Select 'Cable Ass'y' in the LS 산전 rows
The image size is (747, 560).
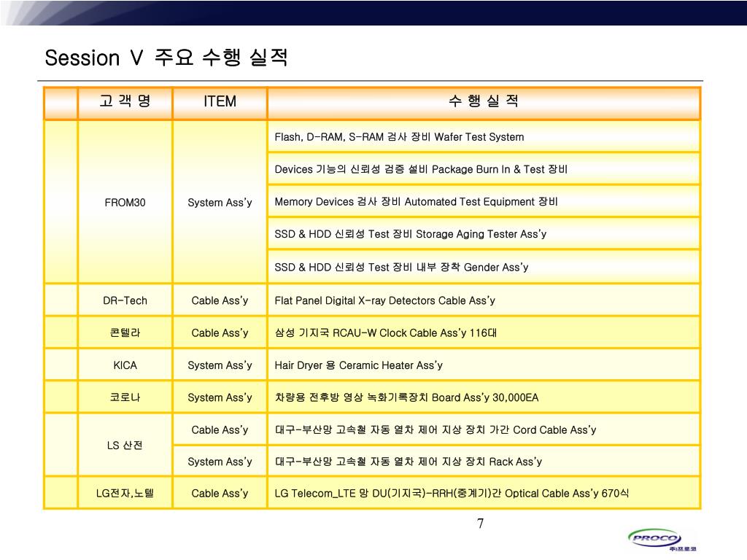coord(220,430)
